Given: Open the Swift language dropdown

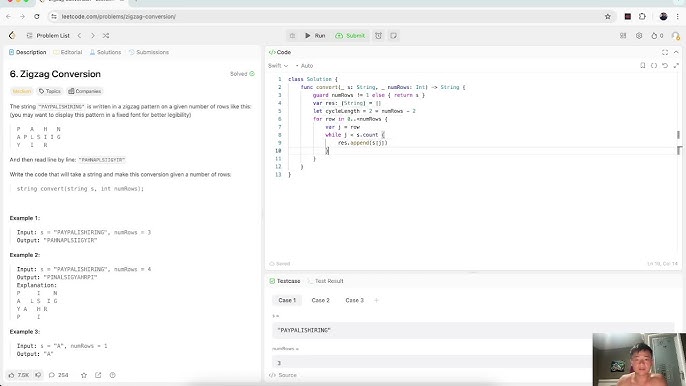Looking at the screenshot, I should click(x=278, y=66).
